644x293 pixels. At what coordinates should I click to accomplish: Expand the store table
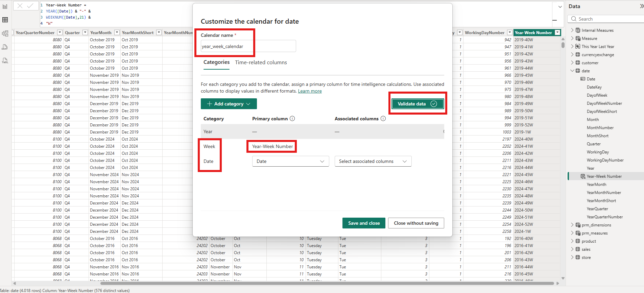[x=572, y=258]
